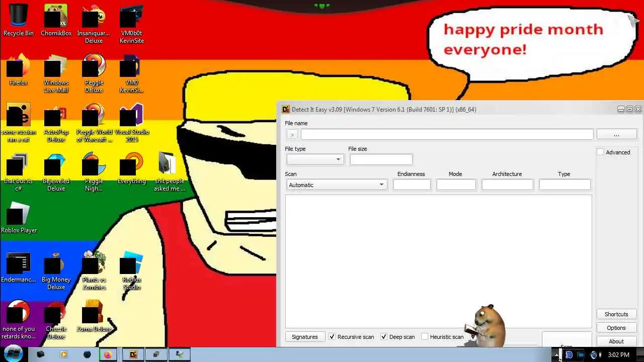Select Peggle World of Warcraft icon
The image size is (644, 362).
pyautogui.click(x=94, y=122)
